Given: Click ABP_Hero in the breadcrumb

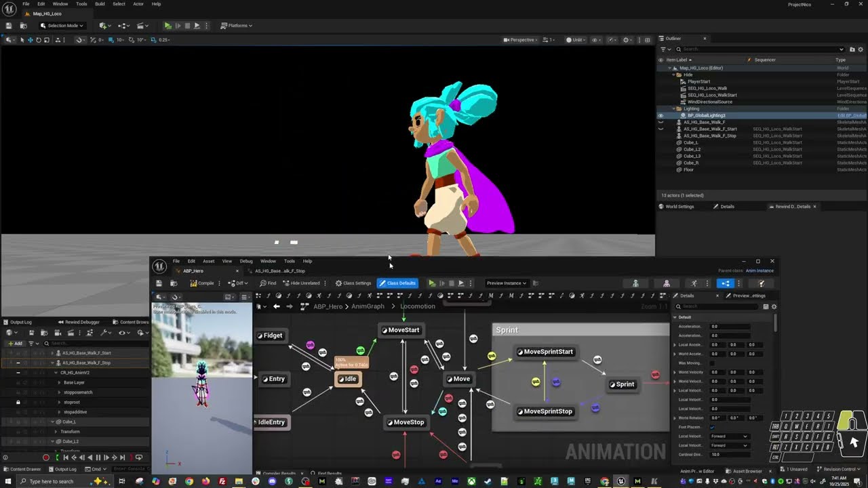Looking at the screenshot, I should point(328,306).
